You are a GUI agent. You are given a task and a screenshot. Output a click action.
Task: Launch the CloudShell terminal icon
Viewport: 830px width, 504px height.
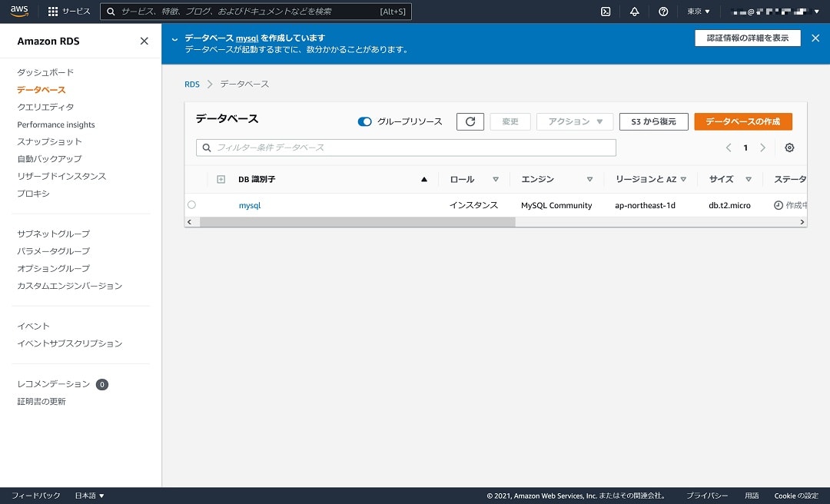click(x=606, y=11)
